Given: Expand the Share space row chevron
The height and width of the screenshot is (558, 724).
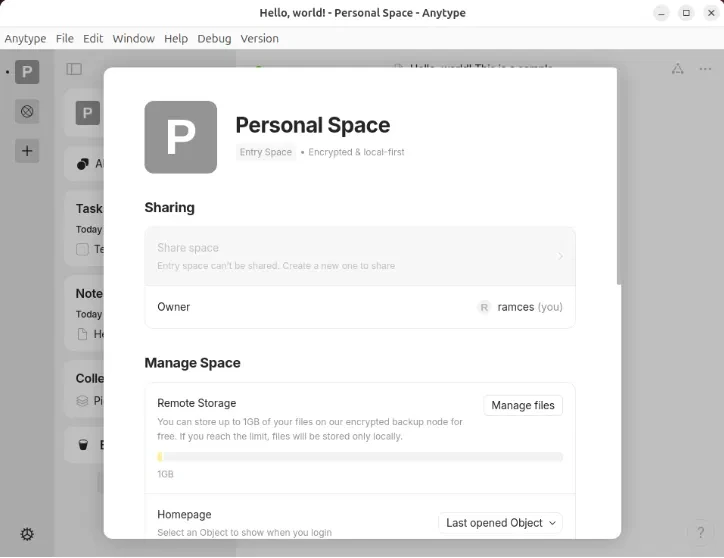Looking at the screenshot, I should point(560,257).
